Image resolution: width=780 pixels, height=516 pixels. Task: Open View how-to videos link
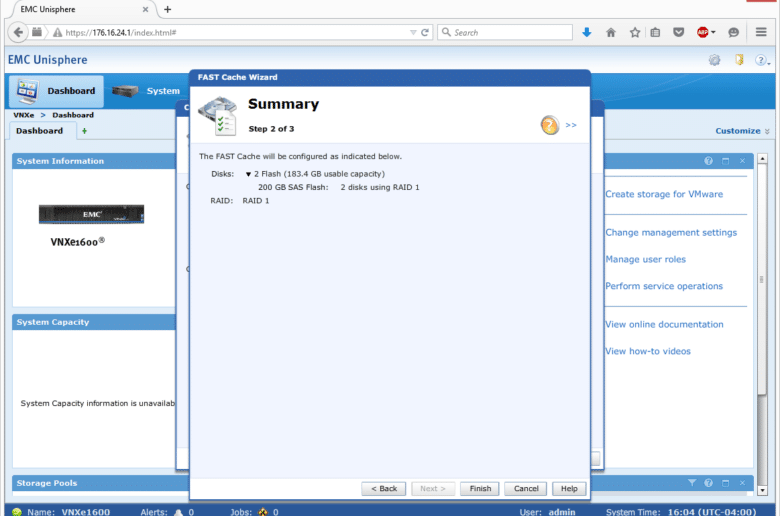tap(648, 351)
